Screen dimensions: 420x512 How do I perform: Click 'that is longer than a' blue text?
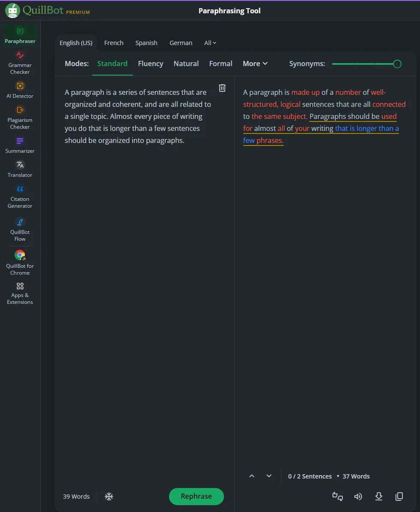point(367,129)
